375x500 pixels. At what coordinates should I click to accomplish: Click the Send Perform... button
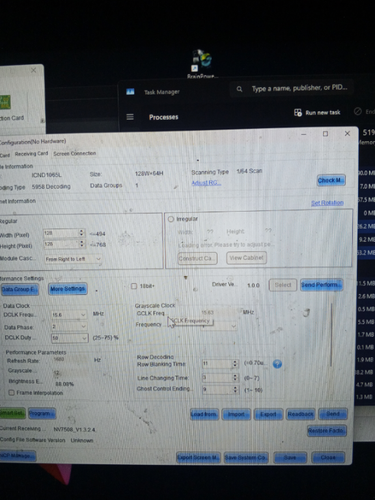click(321, 285)
